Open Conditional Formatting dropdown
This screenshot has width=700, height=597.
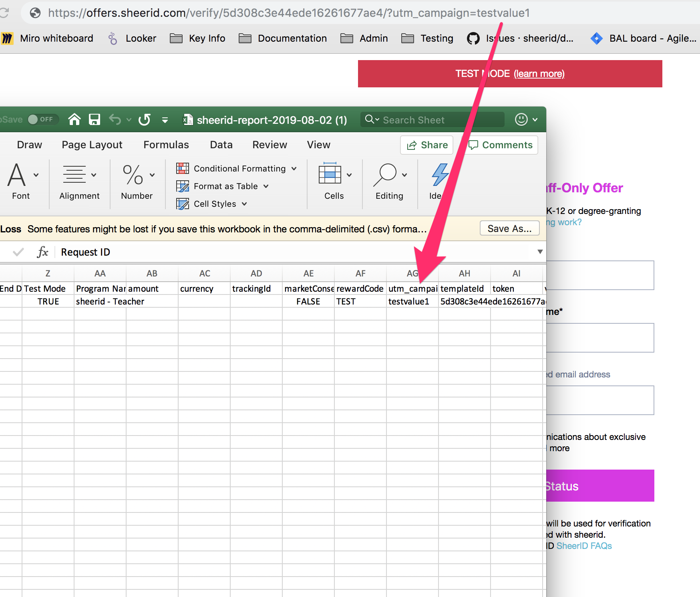[x=237, y=169]
